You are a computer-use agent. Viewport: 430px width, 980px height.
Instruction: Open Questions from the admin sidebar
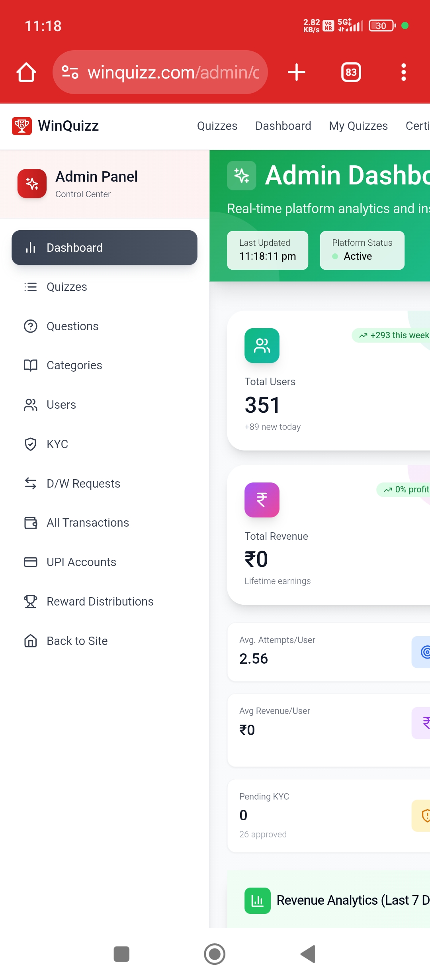click(72, 326)
